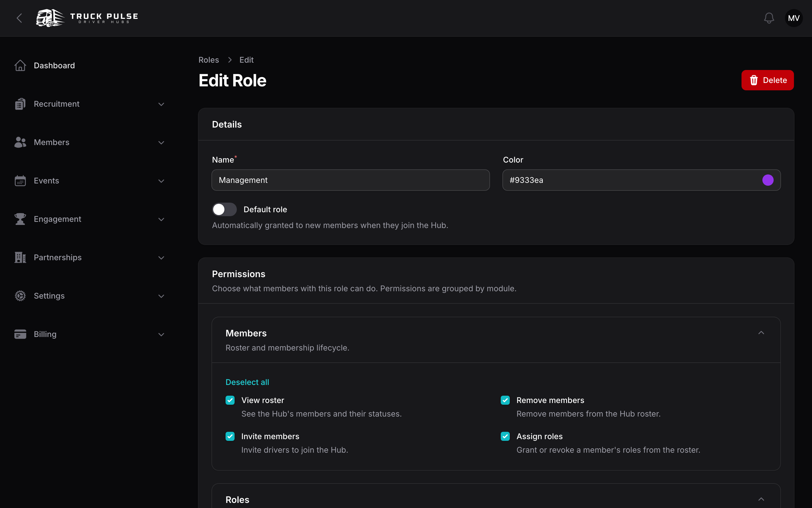Open the purple color swatch picker
The width and height of the screenshot is (812, 508).
click(768, 180)
